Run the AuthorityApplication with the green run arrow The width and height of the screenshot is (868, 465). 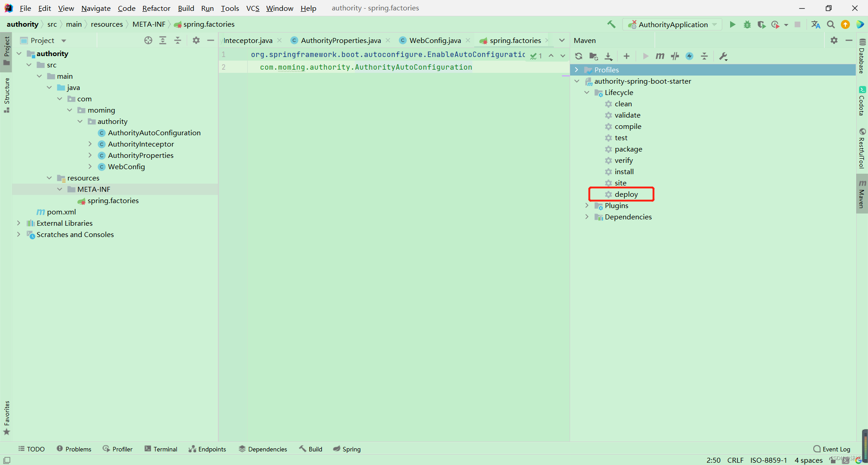[x=732, y=24]
